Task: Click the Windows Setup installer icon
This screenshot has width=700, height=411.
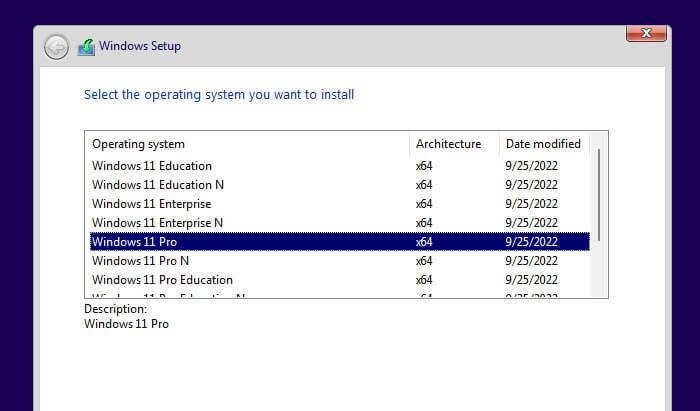Action: 87,47
